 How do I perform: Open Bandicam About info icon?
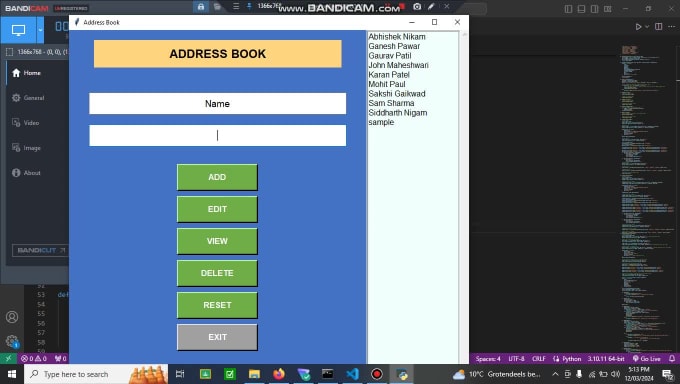tap(16, 173)
